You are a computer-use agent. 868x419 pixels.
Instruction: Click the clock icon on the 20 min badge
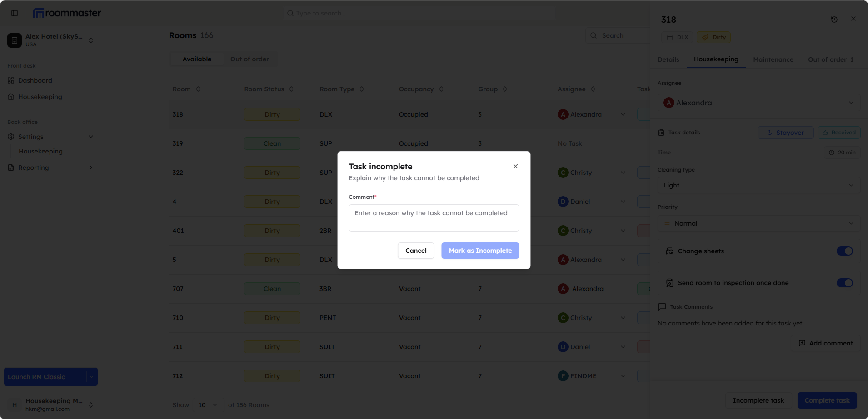[832, 152]
